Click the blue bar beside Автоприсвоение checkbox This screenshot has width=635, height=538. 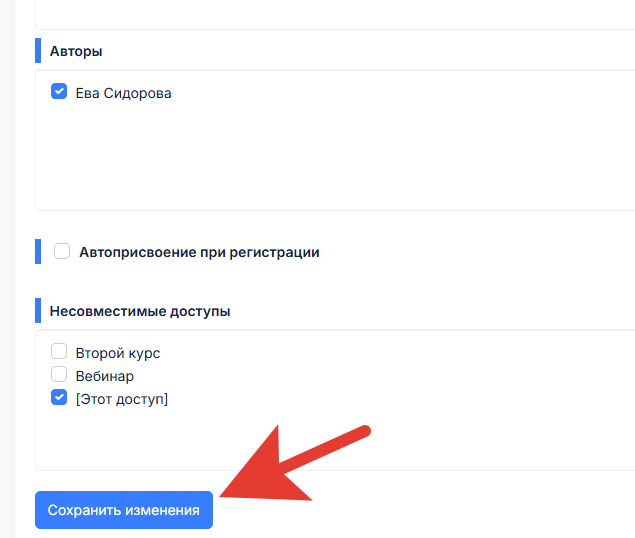38,251
